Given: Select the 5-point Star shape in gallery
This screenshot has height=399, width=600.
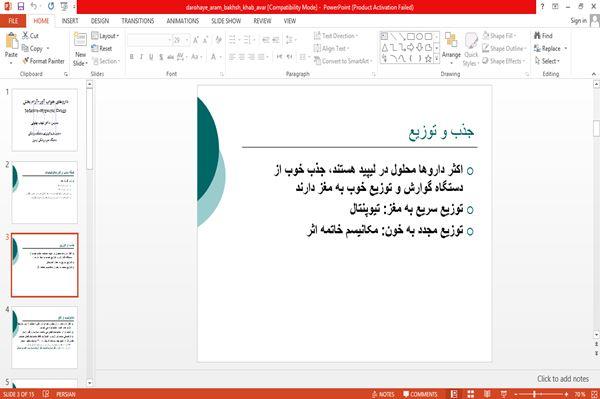Looking at the screenshot, I should pyautogui.click(x=428, y=59).
